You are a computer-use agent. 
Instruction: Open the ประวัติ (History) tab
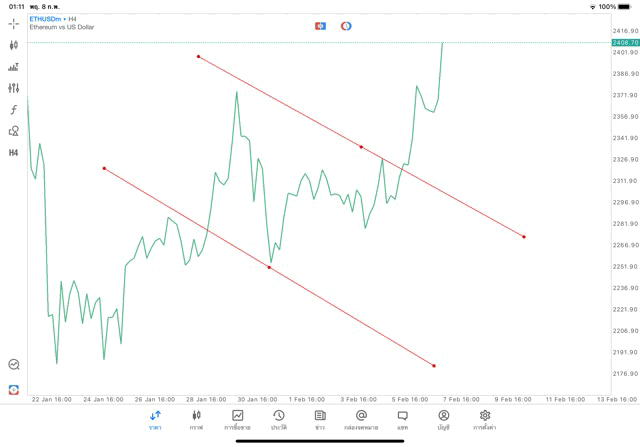pos(279,420)
